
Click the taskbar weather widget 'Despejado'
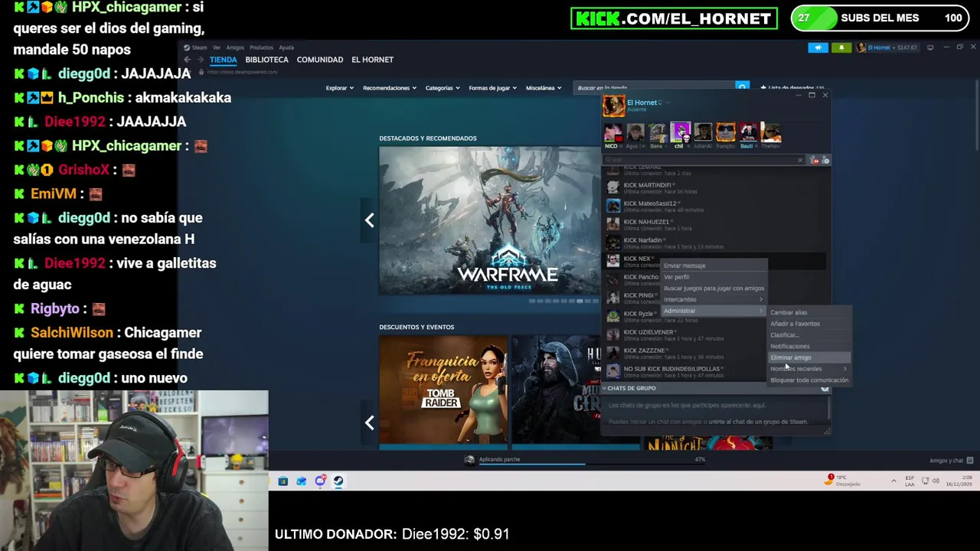pyautogui.click(x=843, y=481)
